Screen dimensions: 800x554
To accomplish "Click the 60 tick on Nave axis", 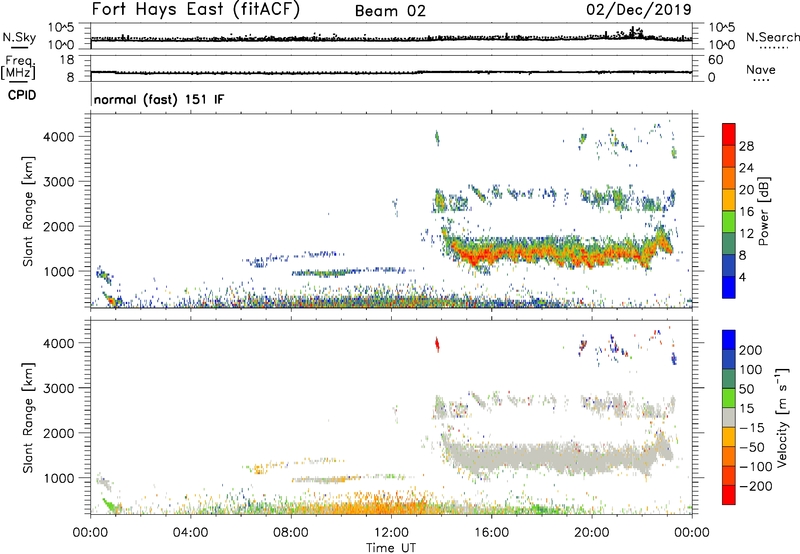I will click(715, 60).
